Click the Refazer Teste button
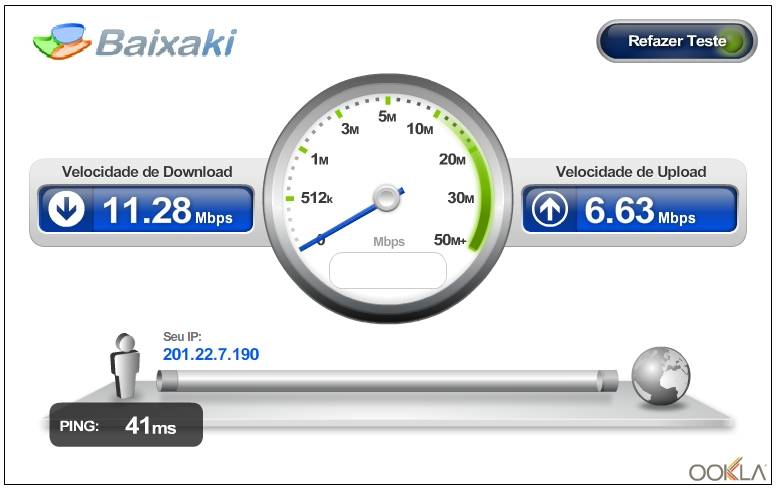 click(677, 41)
